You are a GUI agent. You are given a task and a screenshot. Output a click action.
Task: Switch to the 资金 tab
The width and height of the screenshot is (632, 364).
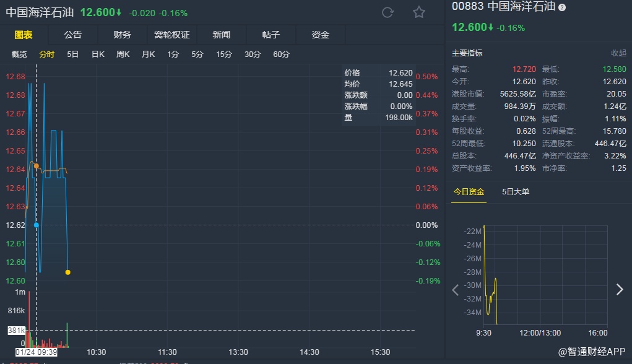click(x=320, y=35)
